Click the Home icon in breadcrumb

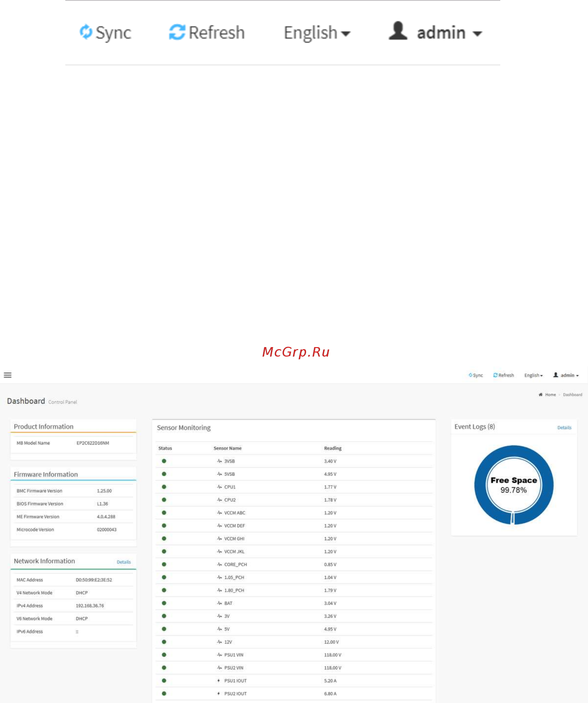tap(541, 395)
